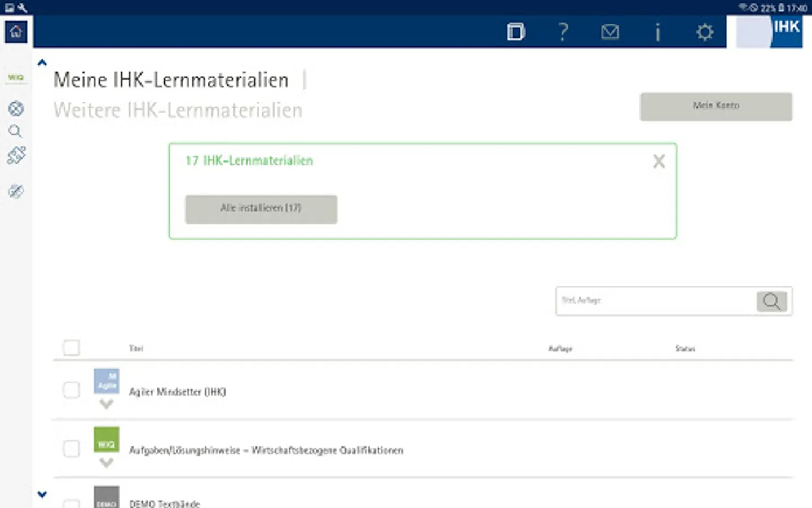Open the help question mark icon

[x=563, y=32]
